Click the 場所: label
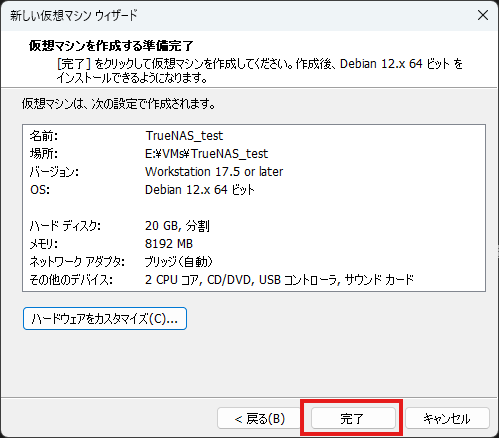 coord(44,154)
